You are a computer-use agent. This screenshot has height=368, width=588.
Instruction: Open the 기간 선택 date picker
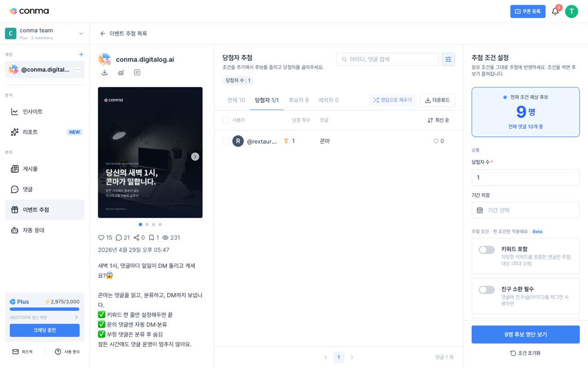click(x=526, y=210)
